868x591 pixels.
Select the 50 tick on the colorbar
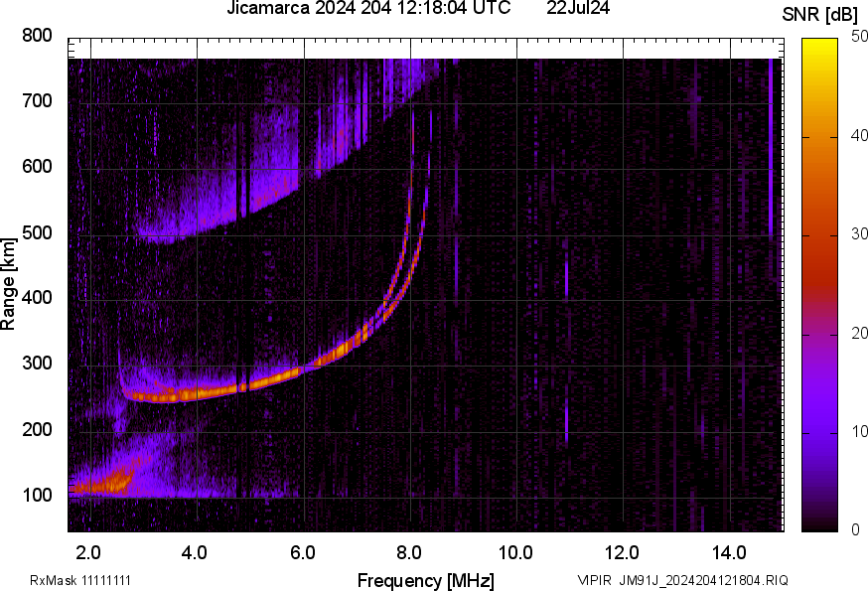click(x=848, y=38)
